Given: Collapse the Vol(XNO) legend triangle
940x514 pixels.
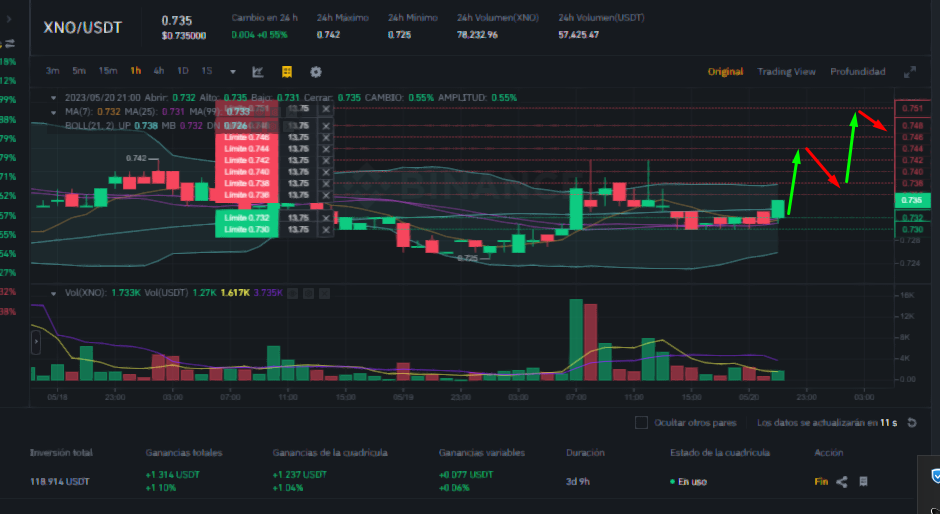Looking at the screenshot, I should [x=54, y=293].
